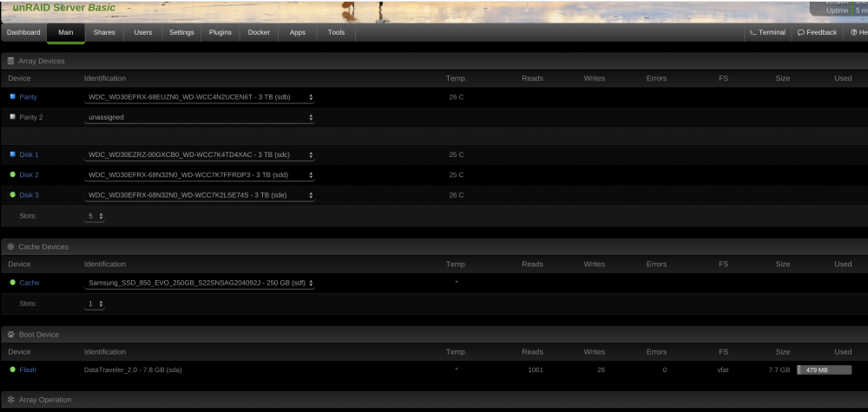Viewport: 868px width, 412px height.
Task: Open the Parity 2 unassigned dropdown
Action: pos(200,118)
